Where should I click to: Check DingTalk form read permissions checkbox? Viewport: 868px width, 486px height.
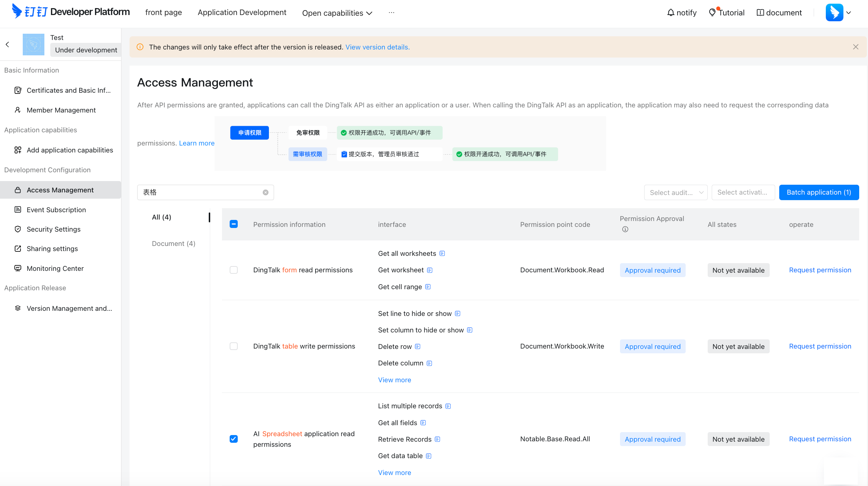(234, 270)
